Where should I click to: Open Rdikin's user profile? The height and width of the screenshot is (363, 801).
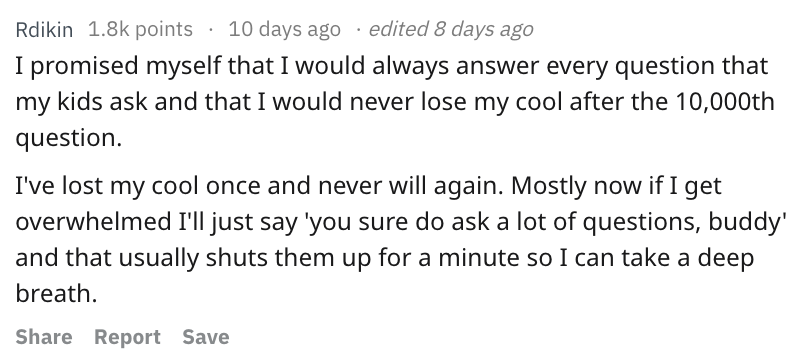(x=44, y=30)
